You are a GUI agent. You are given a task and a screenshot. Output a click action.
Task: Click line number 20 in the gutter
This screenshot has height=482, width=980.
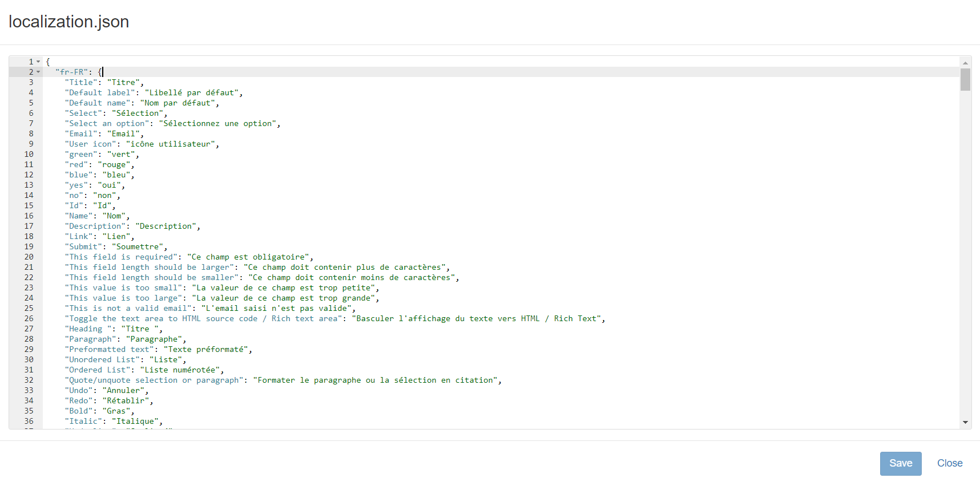[x=29, y=257]
